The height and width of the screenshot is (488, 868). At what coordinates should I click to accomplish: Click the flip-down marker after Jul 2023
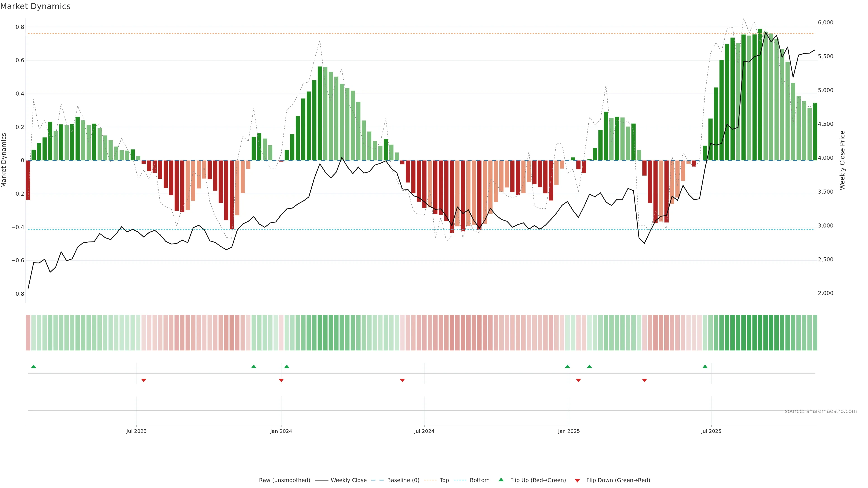tap(144, 380)
